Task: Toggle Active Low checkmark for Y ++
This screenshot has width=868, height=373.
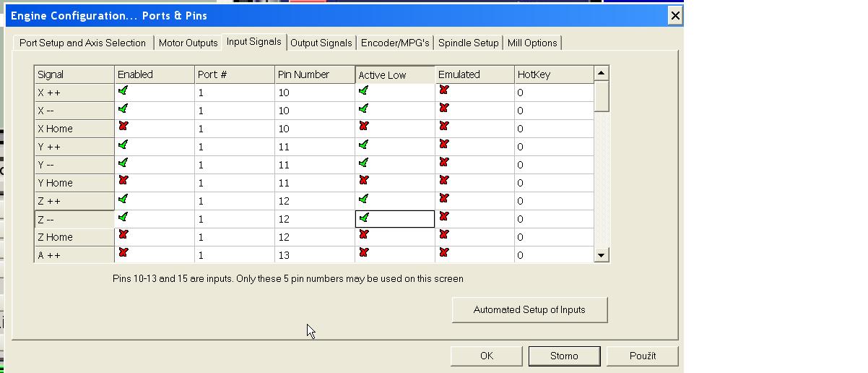Action: tap(364, 145)
